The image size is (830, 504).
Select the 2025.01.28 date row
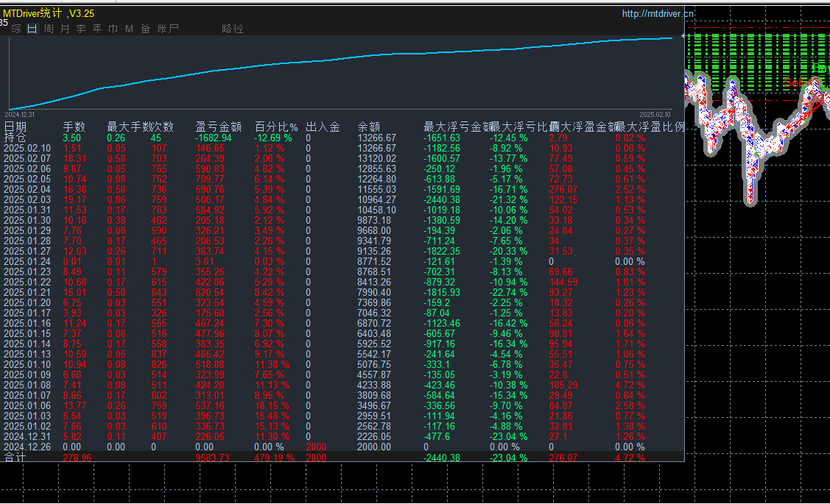click(x=27, y=241)
